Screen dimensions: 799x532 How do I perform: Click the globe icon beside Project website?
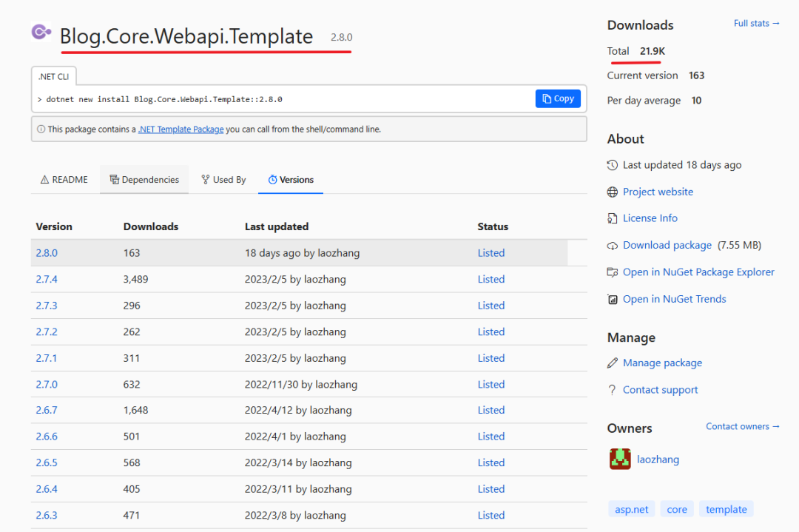(613, 192)
